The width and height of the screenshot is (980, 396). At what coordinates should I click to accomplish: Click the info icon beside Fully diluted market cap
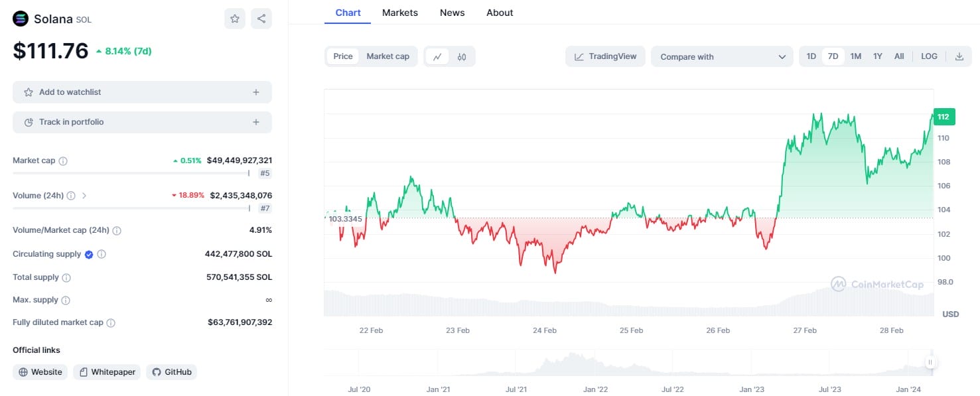click(x=111, y=322)
